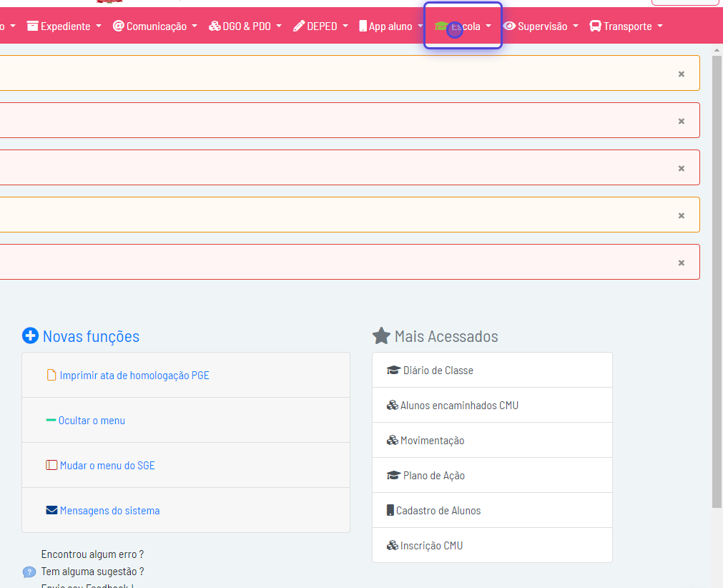Click the @ icon beside Comunicação

click(118, 26)
